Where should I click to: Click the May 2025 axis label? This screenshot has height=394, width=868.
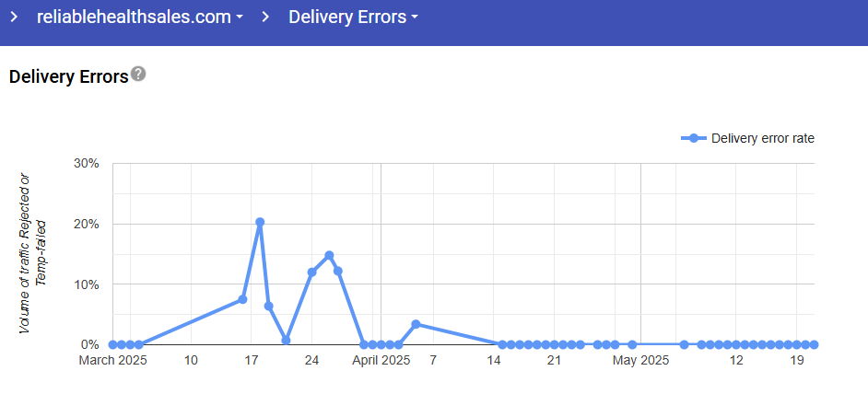pyautogui.click(x=641, y=360)
